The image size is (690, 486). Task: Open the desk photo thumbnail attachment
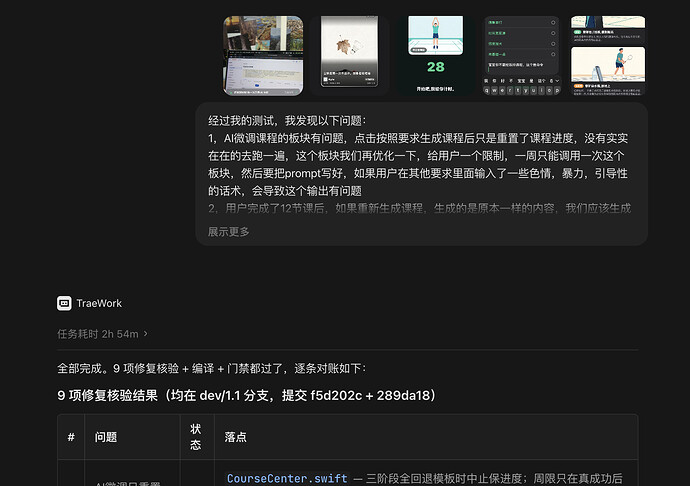click(263, 55)
